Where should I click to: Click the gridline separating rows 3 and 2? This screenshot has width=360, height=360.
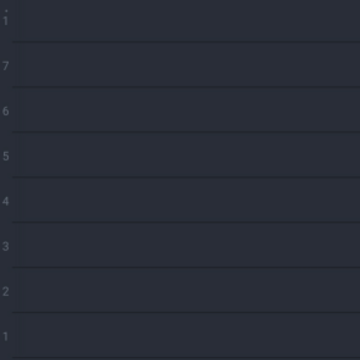(186, 268)
